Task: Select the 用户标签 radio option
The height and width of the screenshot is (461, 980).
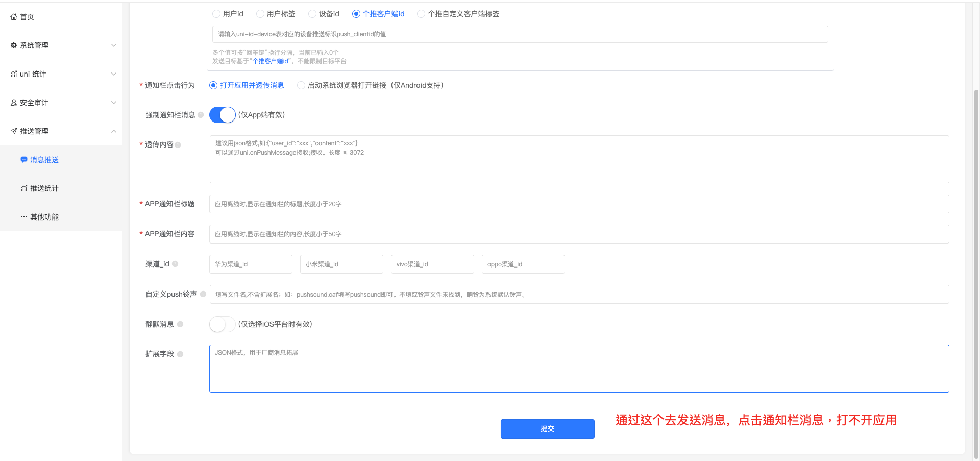Action: (x=260, y=14)
